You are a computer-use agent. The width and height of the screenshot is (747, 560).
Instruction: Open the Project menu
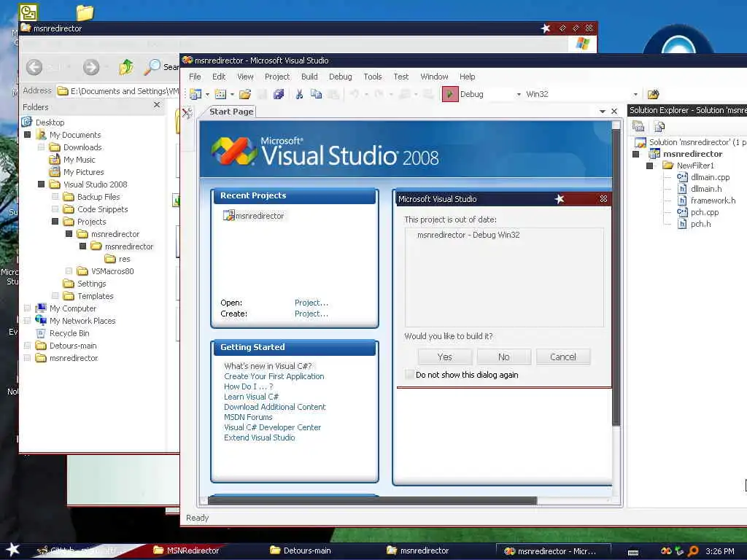(276, 77)
